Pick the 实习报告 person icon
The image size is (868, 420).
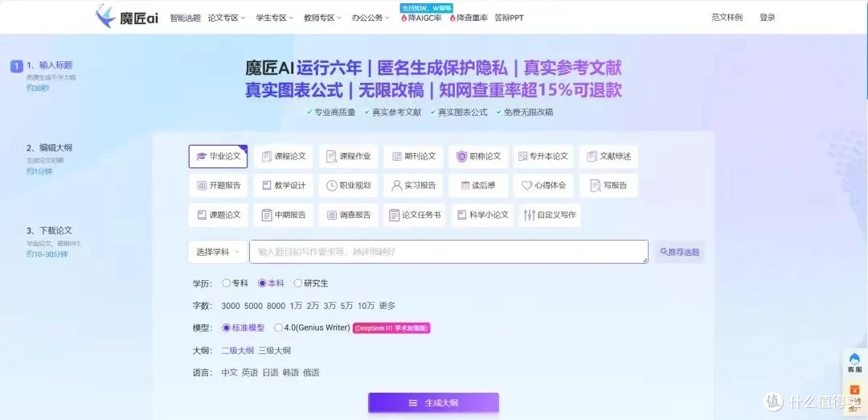396,186
